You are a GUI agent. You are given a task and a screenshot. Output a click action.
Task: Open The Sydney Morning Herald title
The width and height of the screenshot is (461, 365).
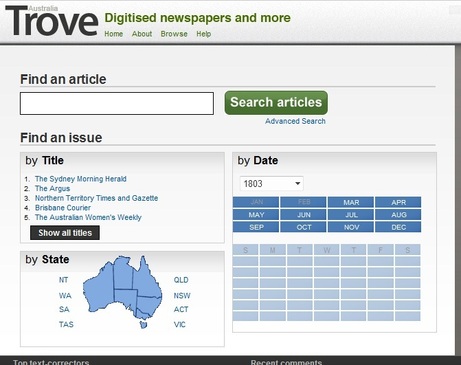pos(81,179)
